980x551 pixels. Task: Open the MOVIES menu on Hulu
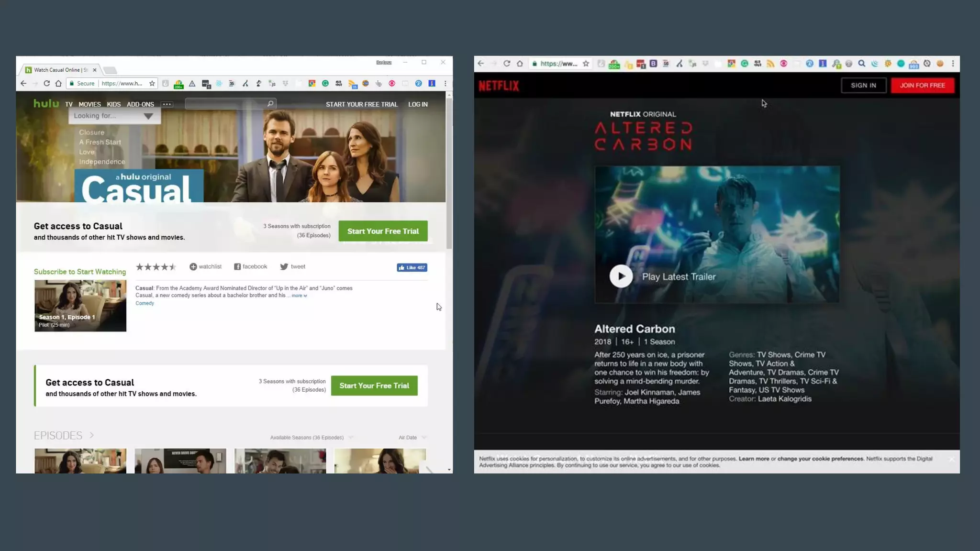(89, 104)
